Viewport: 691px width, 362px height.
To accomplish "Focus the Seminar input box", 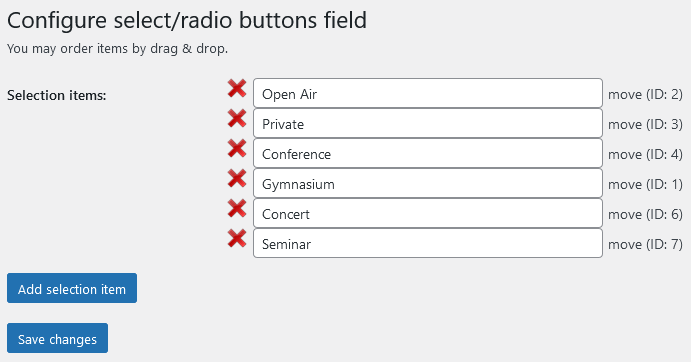I will click(x=428, y=243).
